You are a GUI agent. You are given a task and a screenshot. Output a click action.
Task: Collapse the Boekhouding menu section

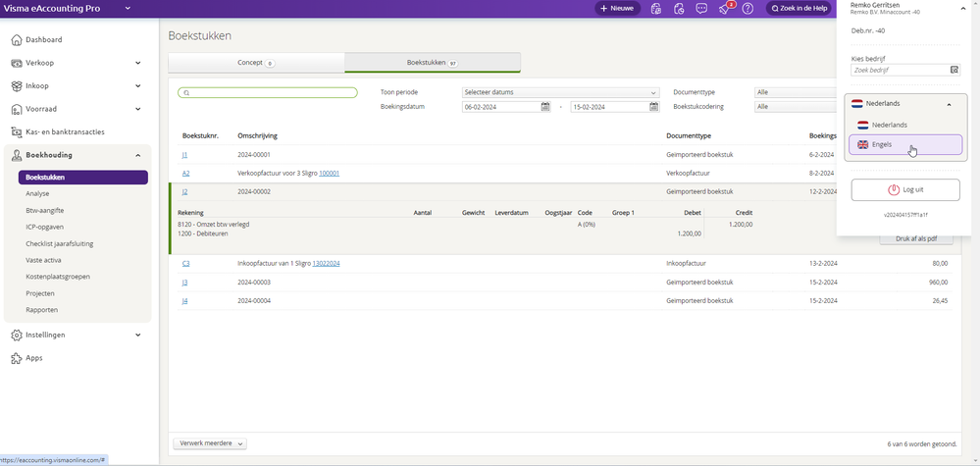137,155
